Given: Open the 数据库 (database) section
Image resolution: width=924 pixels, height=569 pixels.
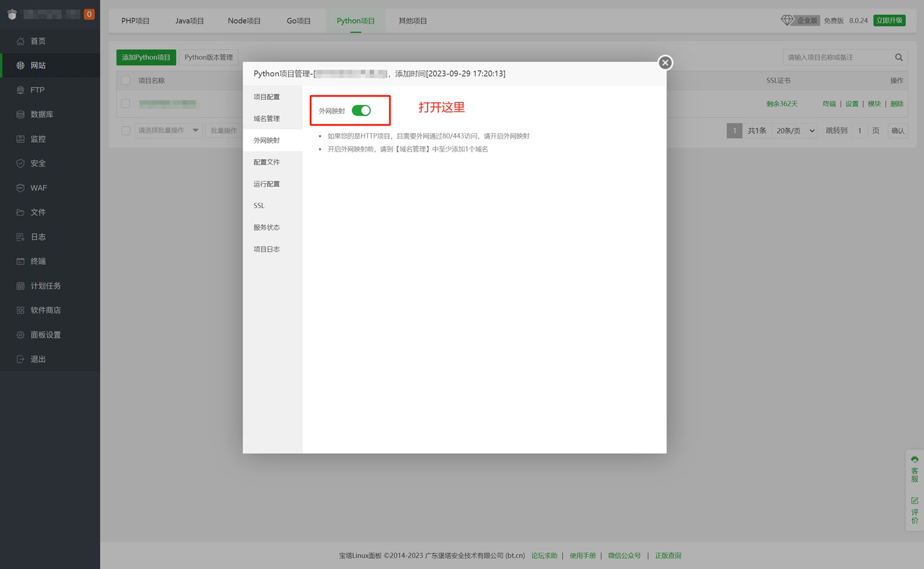Looking at the screenshot, I should (40, 114).
